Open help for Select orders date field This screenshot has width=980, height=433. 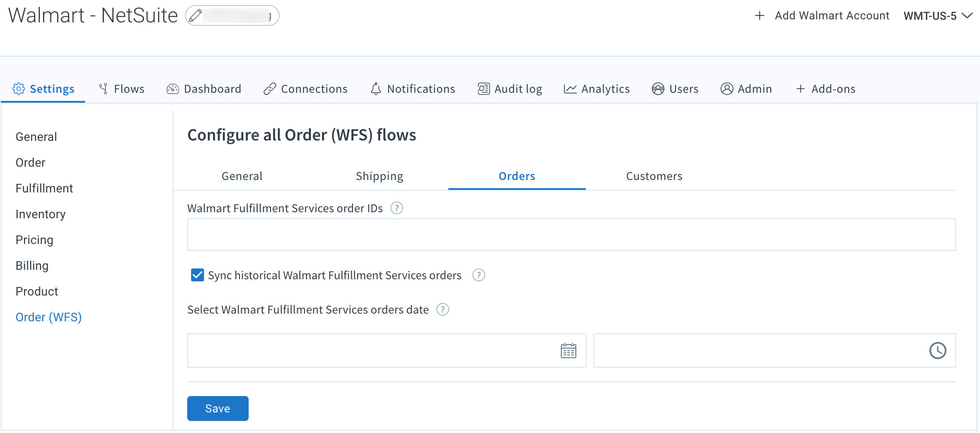pos(442,309)
